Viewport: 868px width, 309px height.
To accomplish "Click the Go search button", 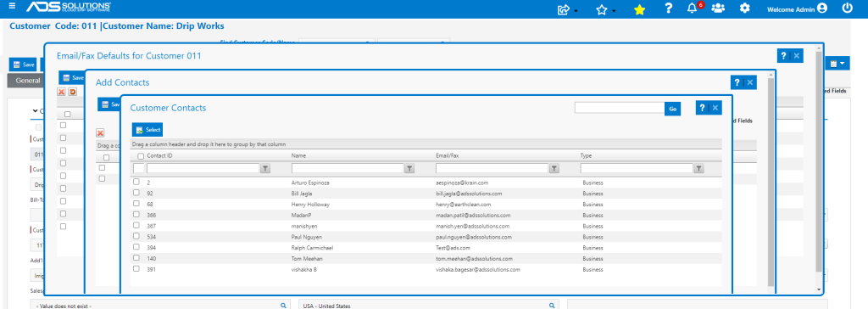I will (672, 109).
